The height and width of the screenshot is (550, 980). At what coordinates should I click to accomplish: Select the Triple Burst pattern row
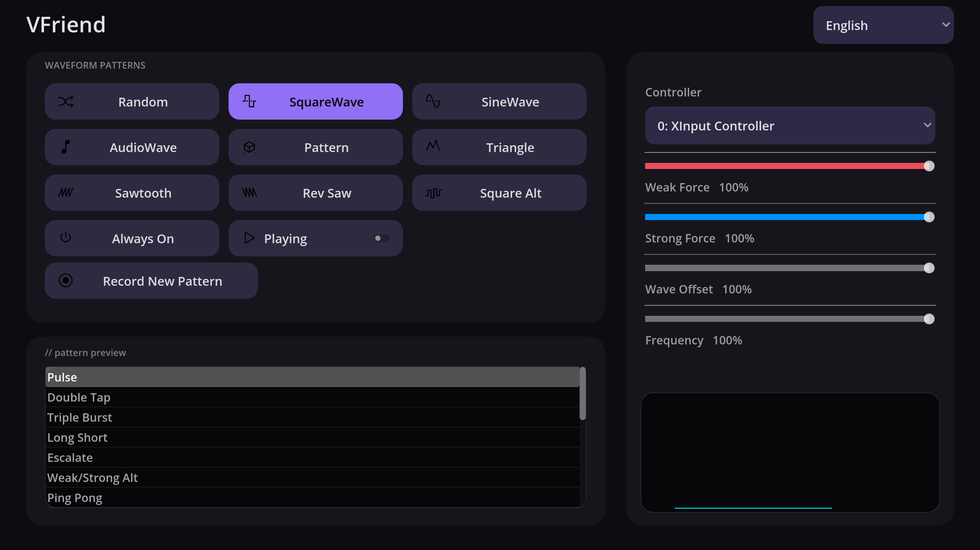click(x=312, y=417)
